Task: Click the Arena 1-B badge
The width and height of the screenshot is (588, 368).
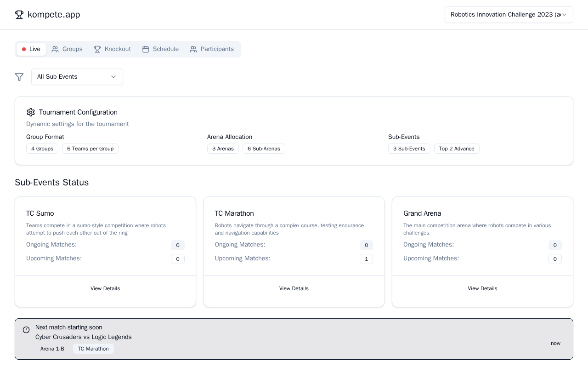Action: (52, 349)
